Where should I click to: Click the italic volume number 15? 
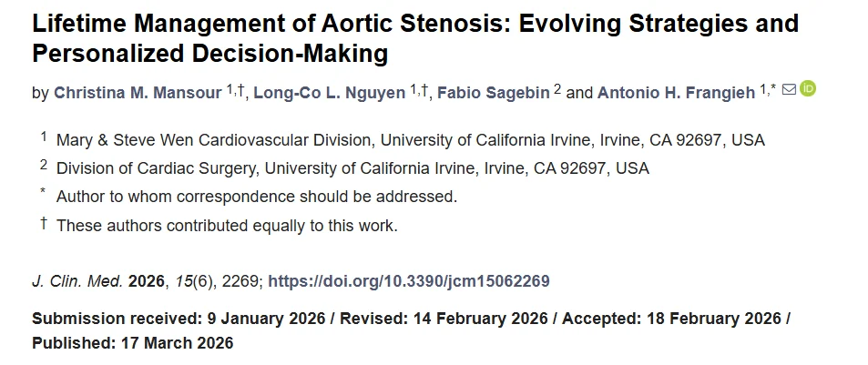tap(181, 281)
